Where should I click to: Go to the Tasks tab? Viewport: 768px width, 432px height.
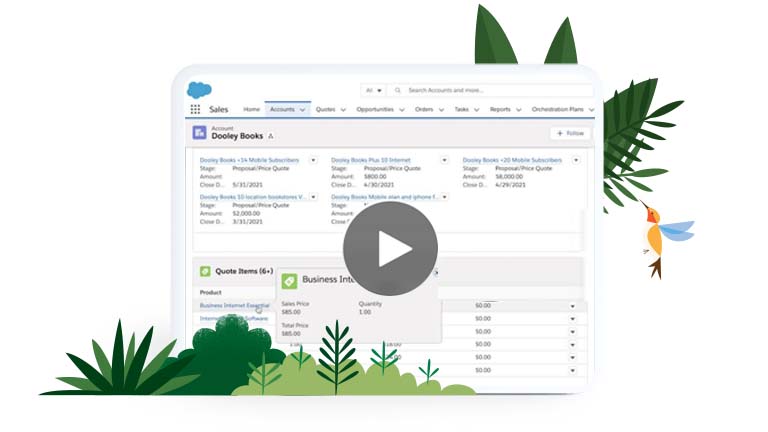click(461, 109)
